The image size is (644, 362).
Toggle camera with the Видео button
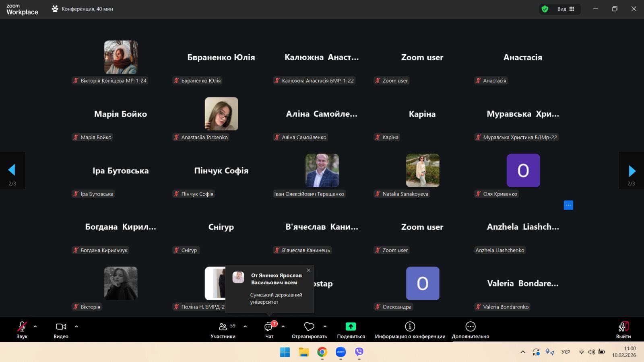[61, 327]
